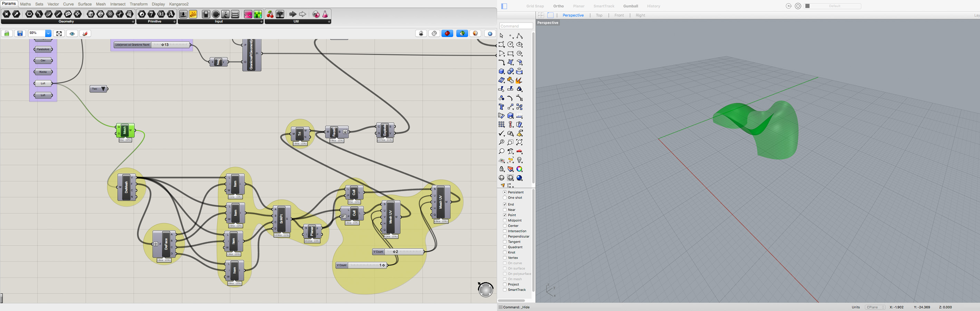Enable the Midpoint object snap
980x311 pixels.
tap(504, 220)
